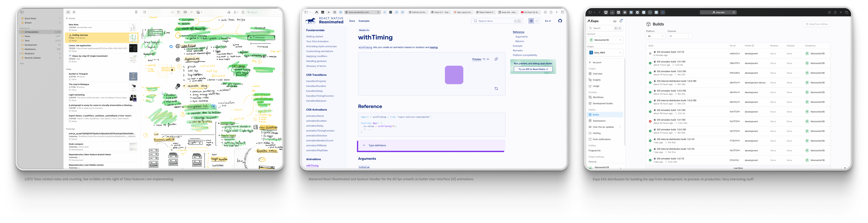The image size is (868, 223).
Task: Switch Notes to gallery grid view
Action: point(74,12)
